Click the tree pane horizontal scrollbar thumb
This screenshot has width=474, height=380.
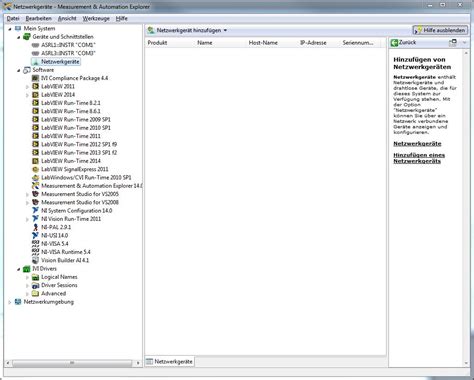[72, 363]
